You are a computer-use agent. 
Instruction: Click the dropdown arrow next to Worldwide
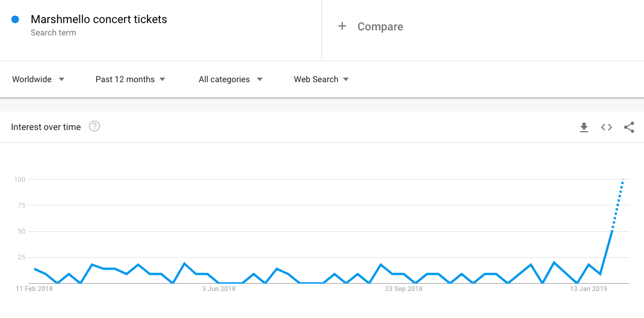pos(61,79)
